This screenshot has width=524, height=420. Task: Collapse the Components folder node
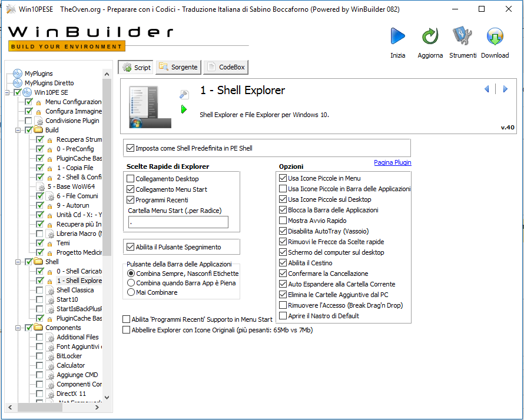pyautogui.click(x=18, y=328)
